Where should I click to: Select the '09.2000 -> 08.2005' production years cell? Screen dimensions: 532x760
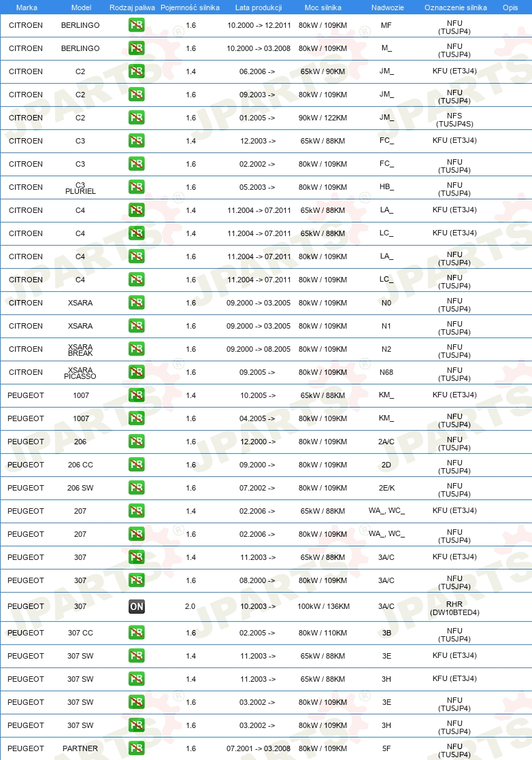pos(259,349)
